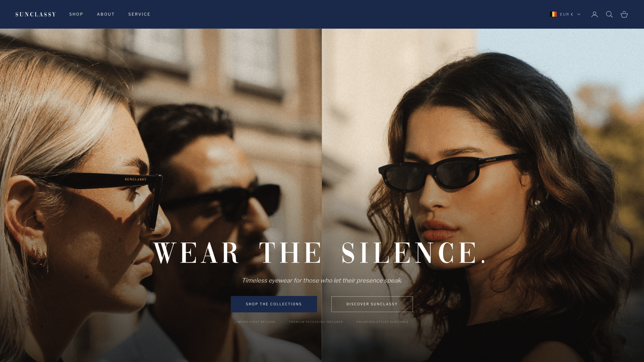Click the Discover Sunclassy button
The width and height of the screenshot is (644, 362).
[372, 304]
